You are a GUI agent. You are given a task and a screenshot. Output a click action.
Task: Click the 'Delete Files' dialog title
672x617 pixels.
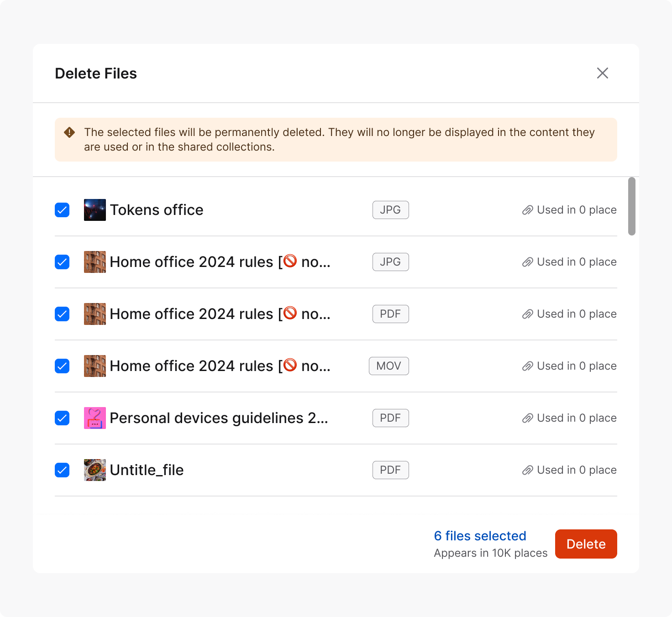[96, 73]
